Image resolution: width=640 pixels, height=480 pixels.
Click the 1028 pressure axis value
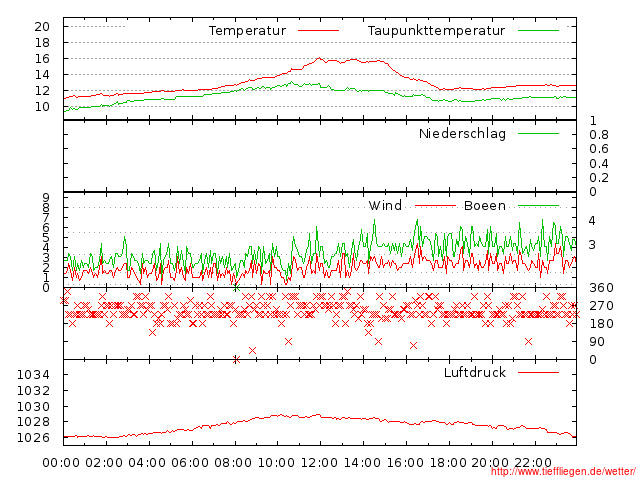tap(33, 422)
